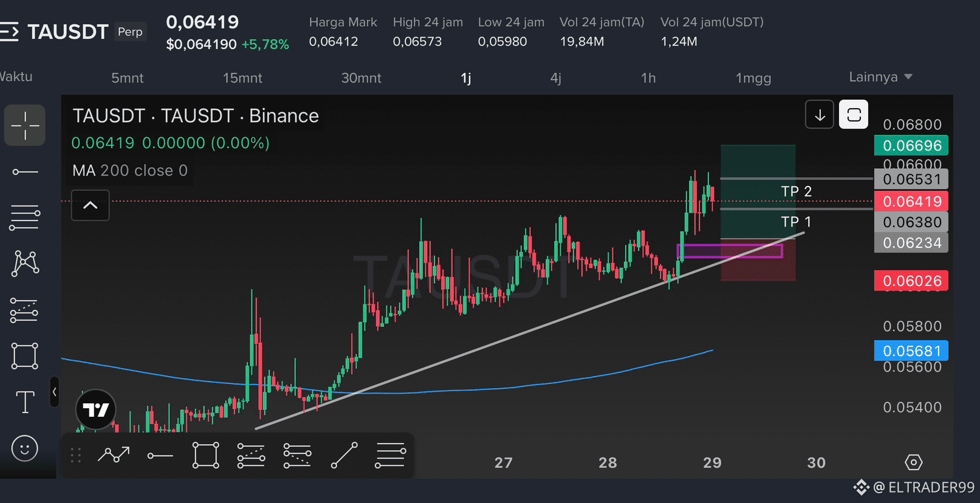Click the High 24 jam value 0,06573

click(x=417, y=41)
